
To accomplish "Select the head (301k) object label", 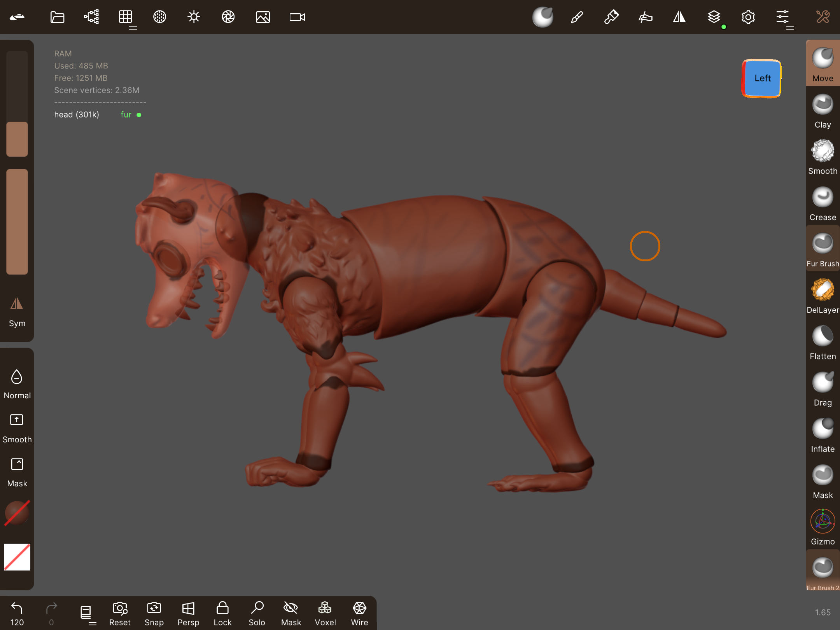I will pyautogui.click(x=77, y=115).
